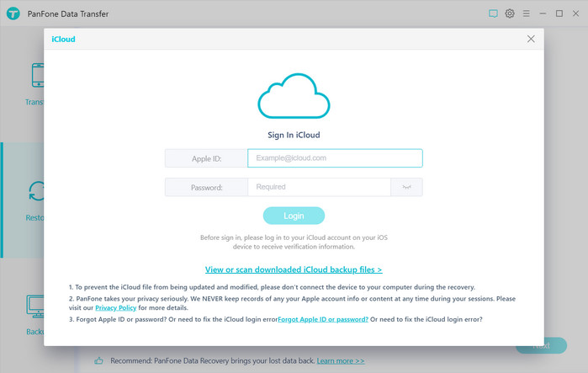Open the feedback message icon in title bar
This screenshot has height=373, width=588.
[x=493, y=13]
